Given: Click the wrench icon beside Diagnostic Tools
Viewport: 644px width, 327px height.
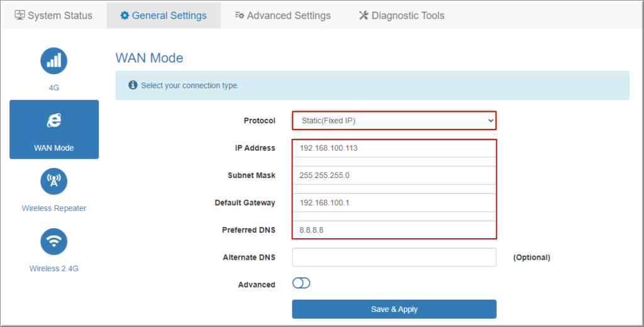Looking at the screenshot, I should pos(364,15).
